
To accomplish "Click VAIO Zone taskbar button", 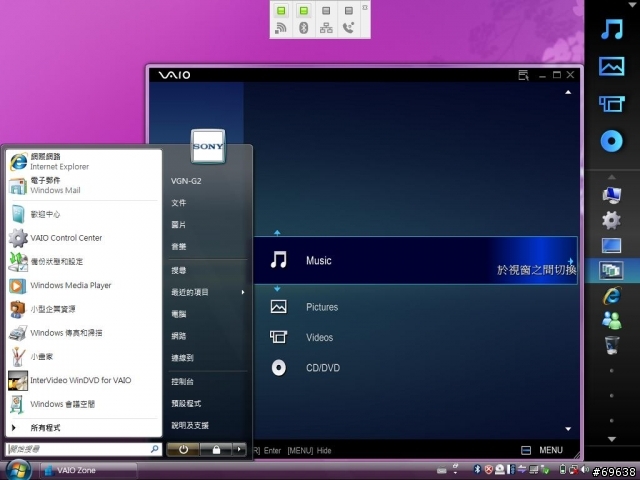I will coord(87,470).
